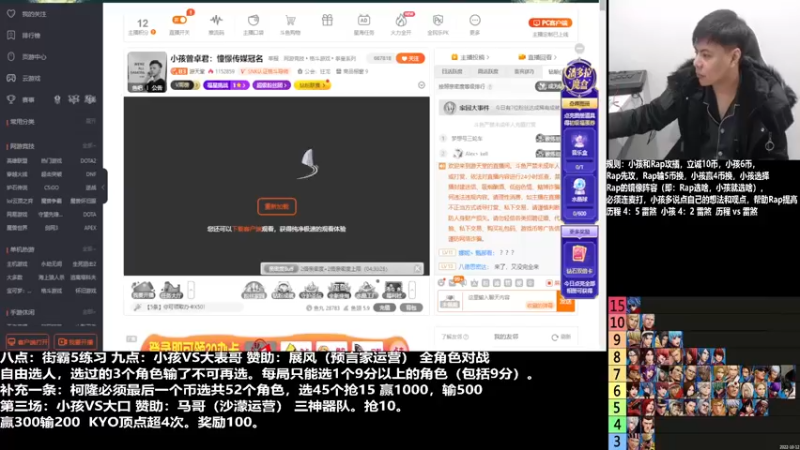Click the mail icon with 99+ badge

tap(454, 282)
